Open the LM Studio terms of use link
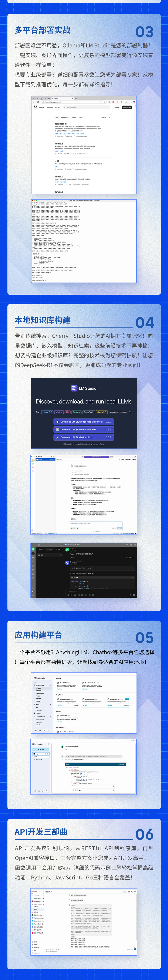Image resolution: width=168 pixels, height=980 pixels. [99, 444]
